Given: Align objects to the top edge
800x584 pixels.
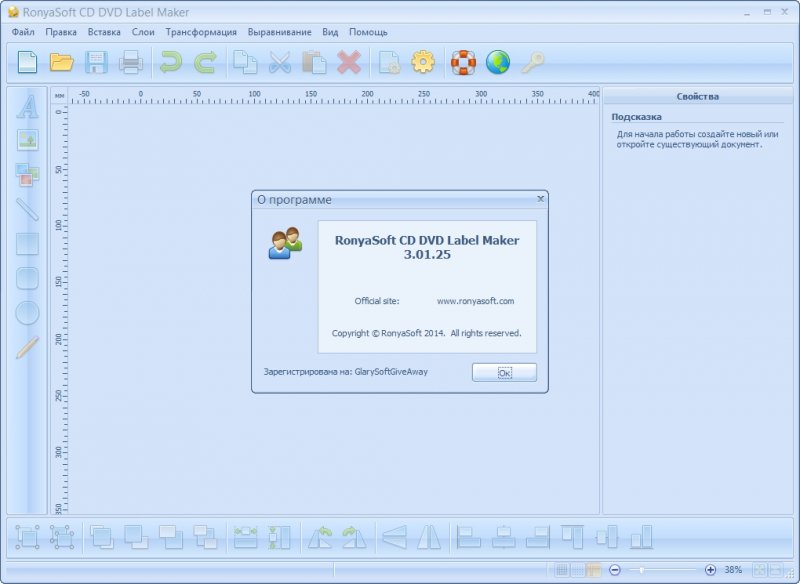Looking at the screenshot, I should point(572,537).
